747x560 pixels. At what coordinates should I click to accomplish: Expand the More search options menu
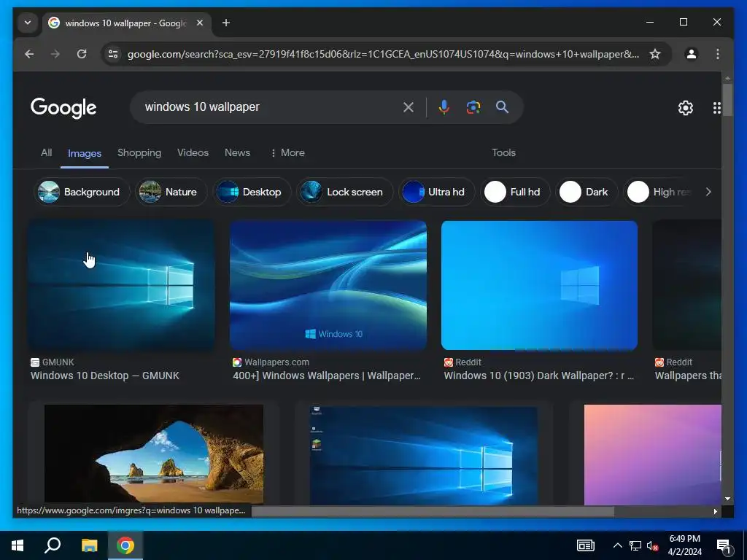tap(287, 153)
